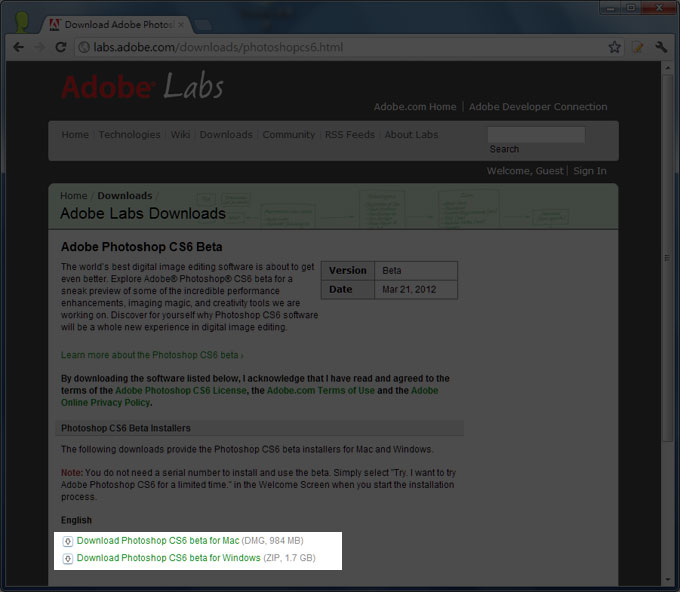Viewport: 680px width, 592px height.
Task: Select Wiki in navigation bar
Action: [x=180, y=134]
